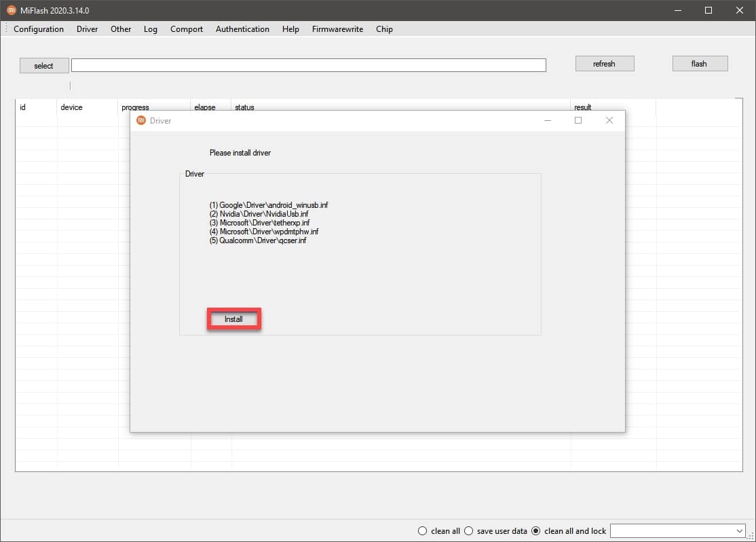The height and width of the screenshot is (542, 756).
Task: Maximize the Driver dialog window
Action: coord(578,120)
